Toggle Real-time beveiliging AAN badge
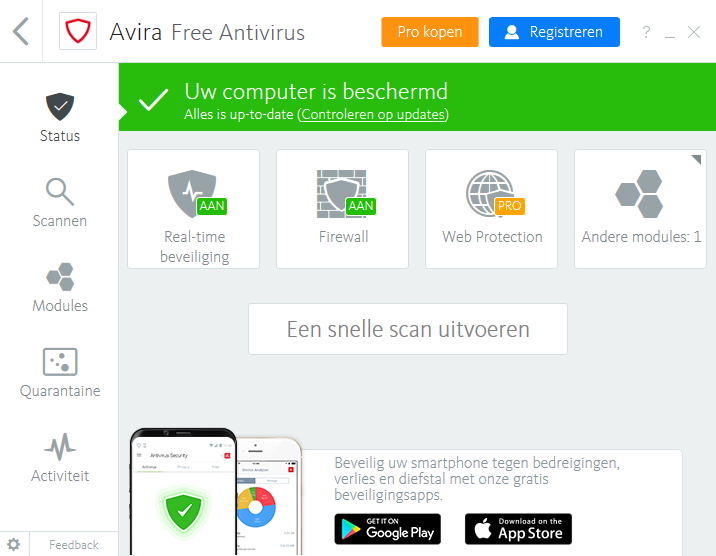Image resolution: width=716 pixels, height=556 pixels. 212,206
